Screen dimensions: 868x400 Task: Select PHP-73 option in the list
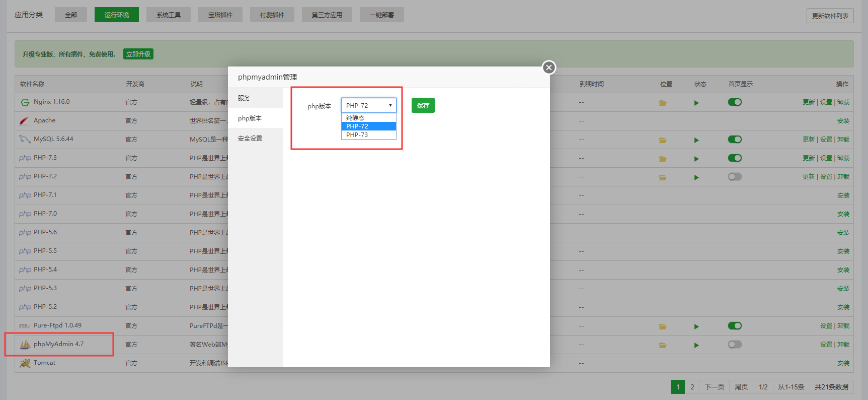[369, 135]
